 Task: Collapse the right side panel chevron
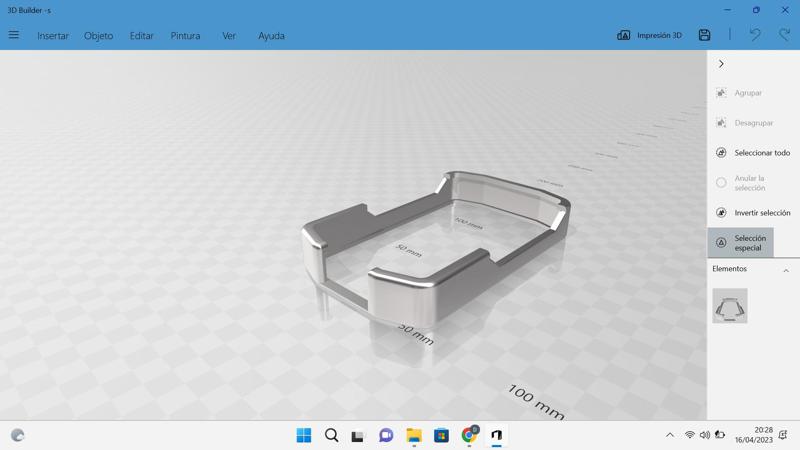pos(721,64)
